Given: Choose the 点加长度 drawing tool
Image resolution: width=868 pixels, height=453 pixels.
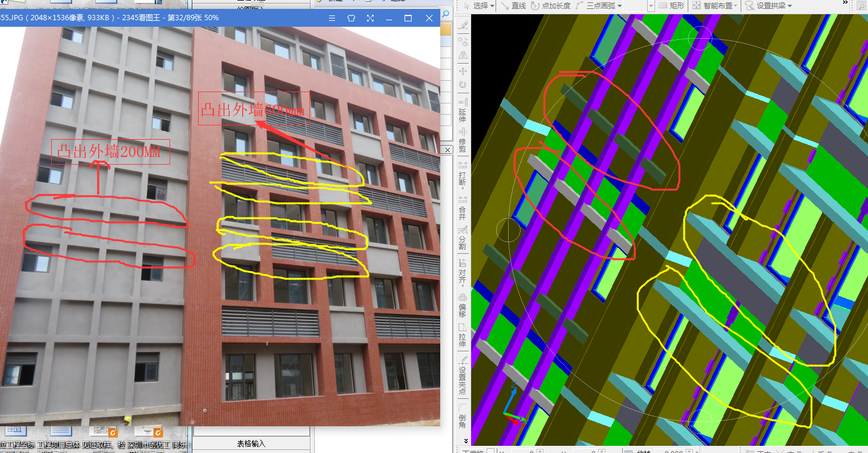Looking at the screenshot, I should click(x=550, y=5).
